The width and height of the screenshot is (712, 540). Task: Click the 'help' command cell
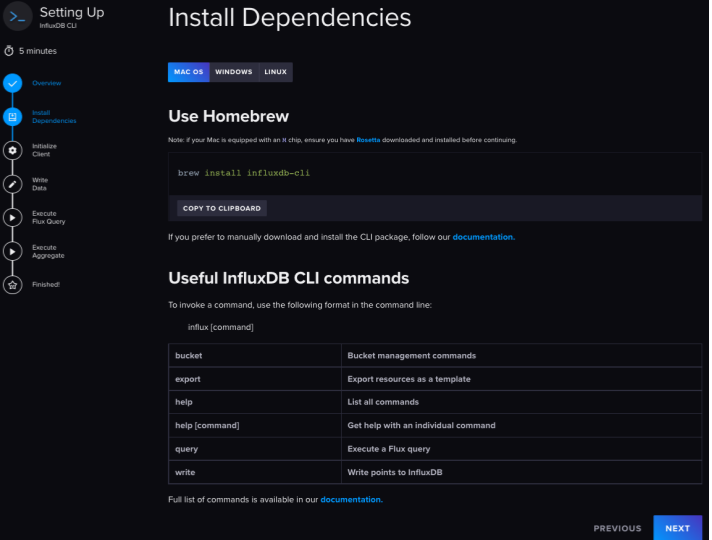255,402
